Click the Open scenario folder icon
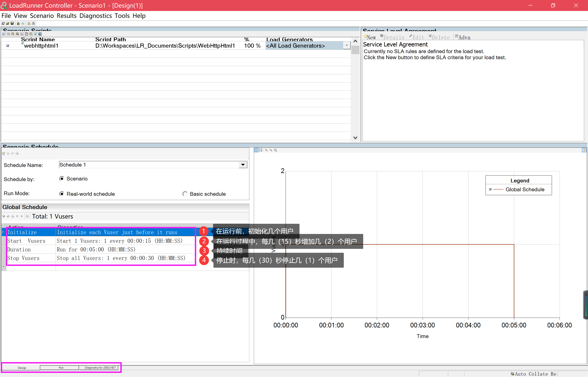Viewport: 588px width, 377px height. (x=8, y=24)
